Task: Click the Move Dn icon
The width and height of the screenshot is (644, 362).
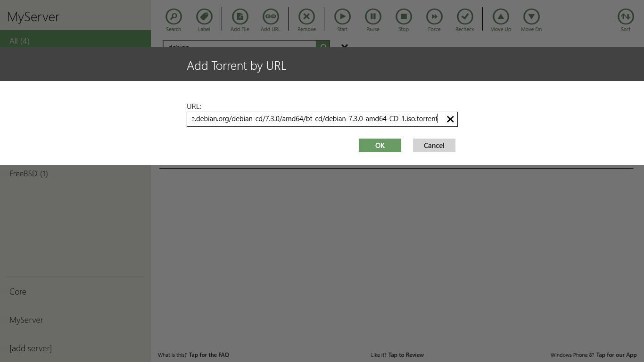Action: click(x=531, y=16)
